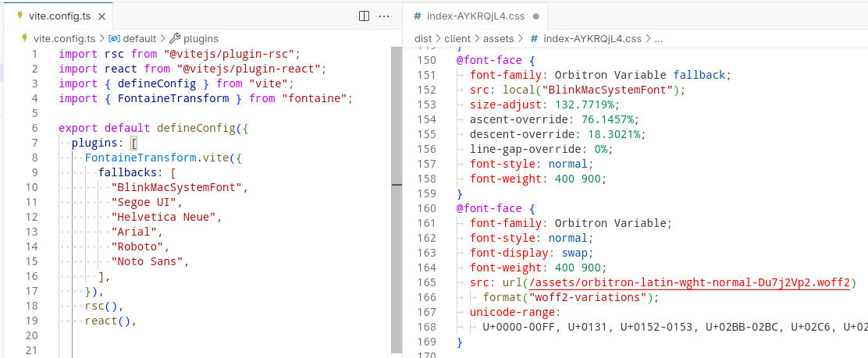Click the unsaved dot on the CSS tab

coord(535,16)
